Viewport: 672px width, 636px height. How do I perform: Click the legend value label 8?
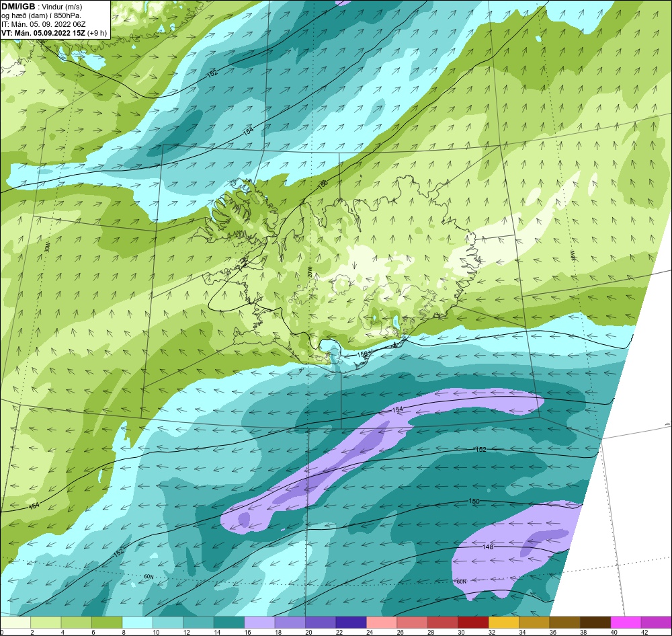[122, 632]
